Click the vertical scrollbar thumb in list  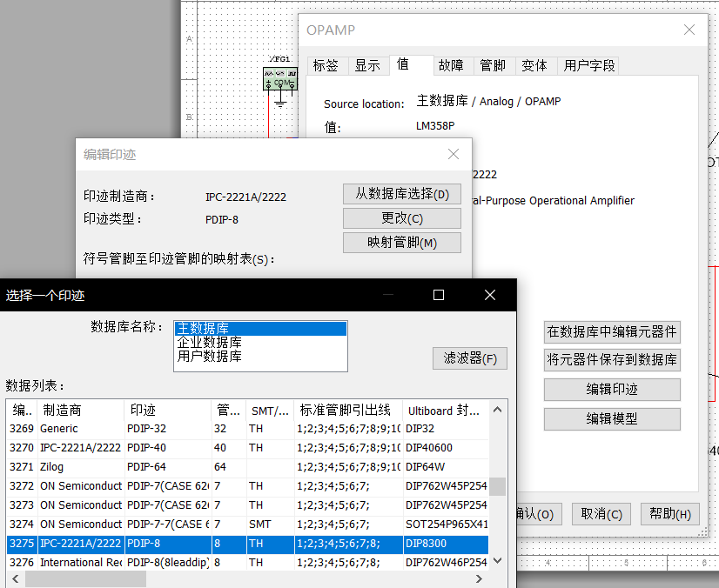point(498,487)
